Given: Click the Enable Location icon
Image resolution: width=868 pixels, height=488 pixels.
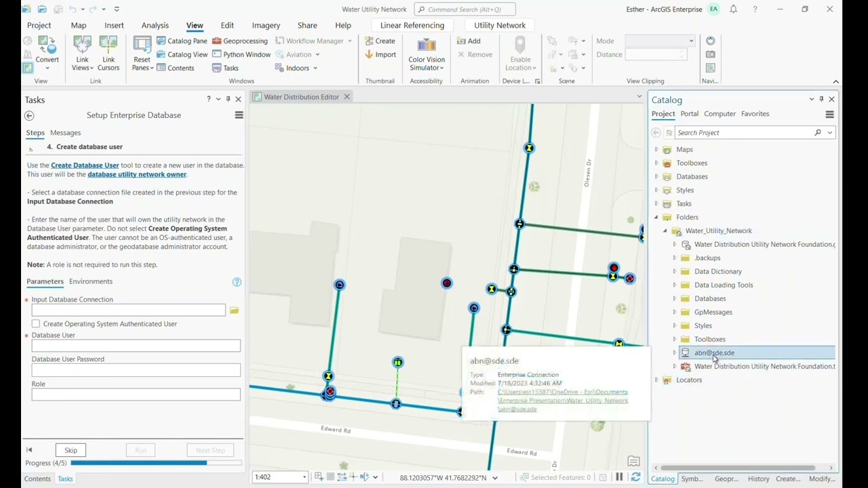Looking at the screenshot, I should 520,45.
